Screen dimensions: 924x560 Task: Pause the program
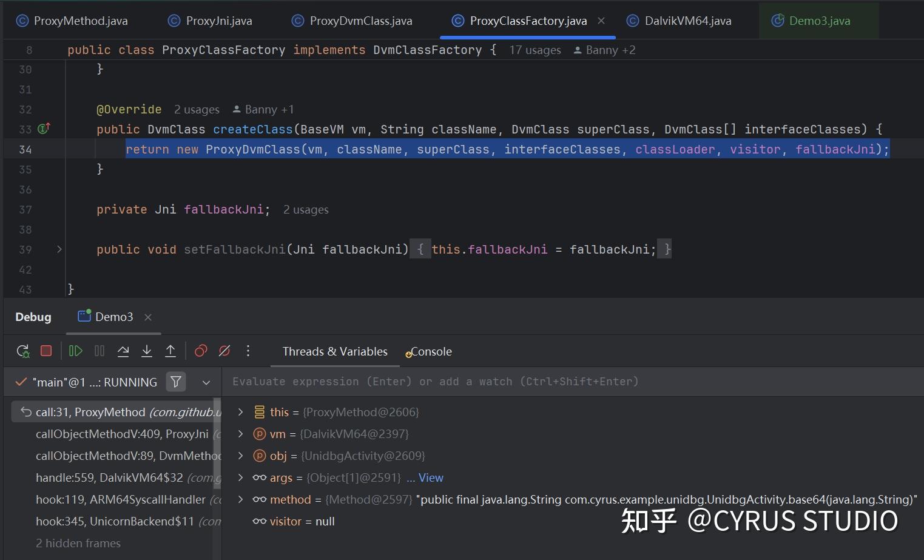click(x=99, y=351)
